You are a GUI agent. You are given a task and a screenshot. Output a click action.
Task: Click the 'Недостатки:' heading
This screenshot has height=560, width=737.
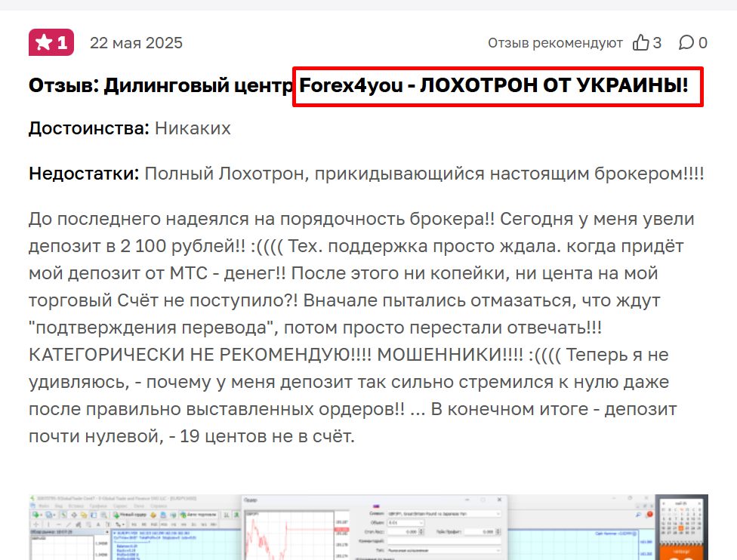click(x=84, y=174)
